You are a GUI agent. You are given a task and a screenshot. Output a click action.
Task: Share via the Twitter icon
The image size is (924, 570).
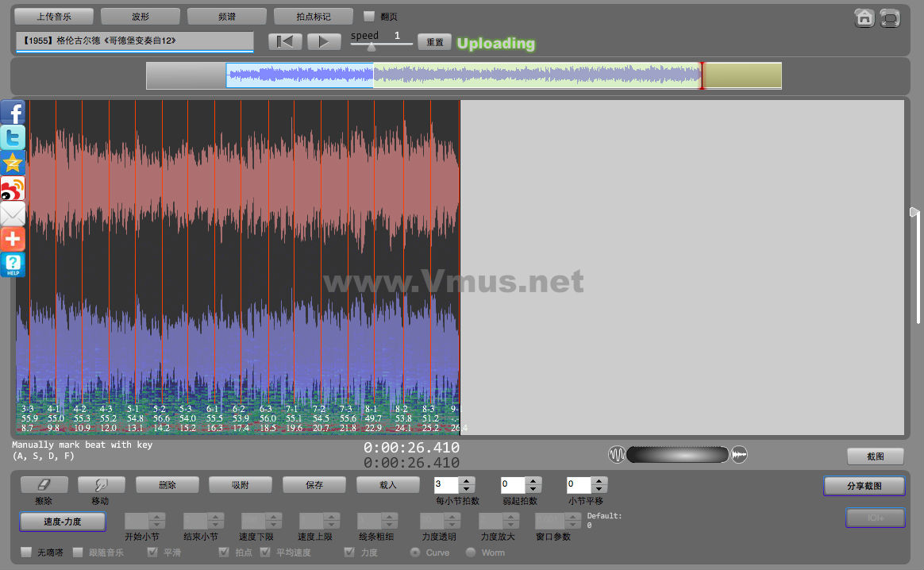pos(13,138)
